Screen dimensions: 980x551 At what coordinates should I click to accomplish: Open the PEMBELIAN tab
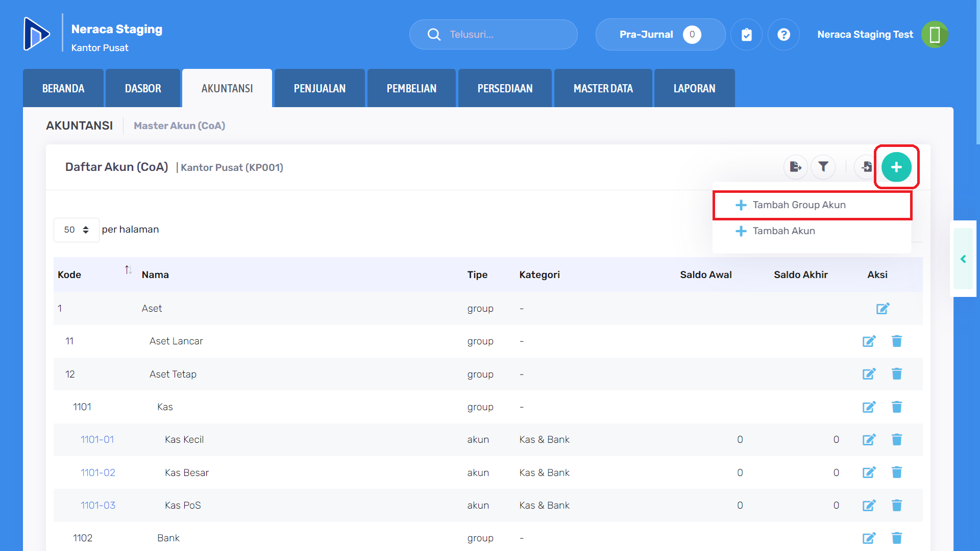point(411,88)
